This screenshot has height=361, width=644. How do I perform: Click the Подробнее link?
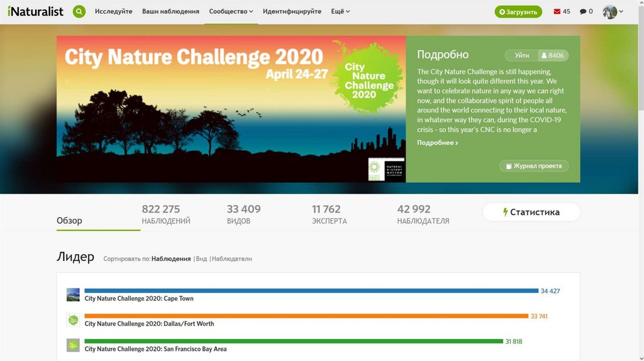437,143
